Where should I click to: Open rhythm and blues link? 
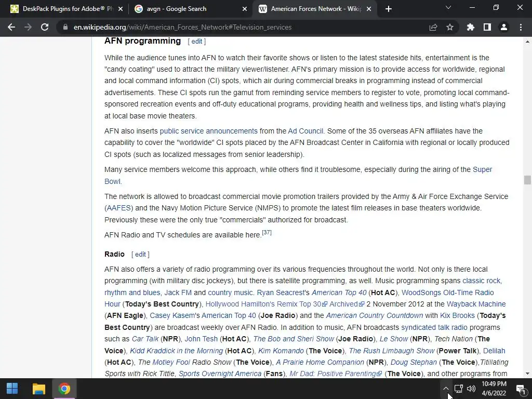tap(132, 292)
